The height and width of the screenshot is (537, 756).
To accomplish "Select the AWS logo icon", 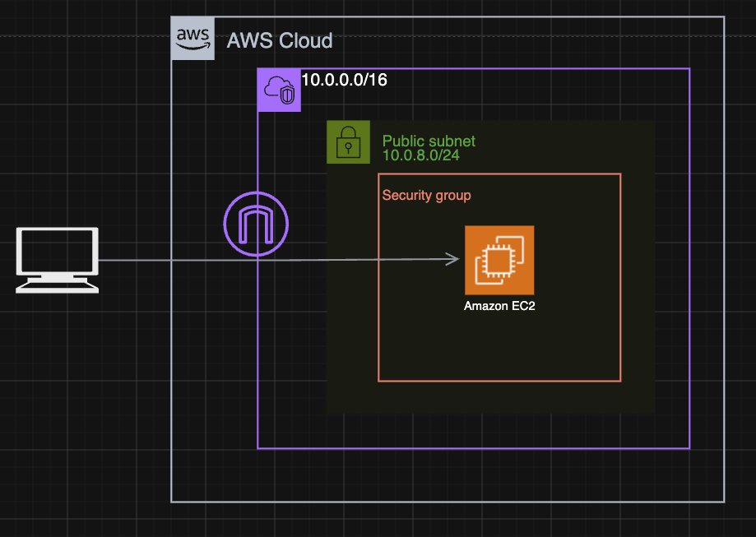I will [192, 39].
